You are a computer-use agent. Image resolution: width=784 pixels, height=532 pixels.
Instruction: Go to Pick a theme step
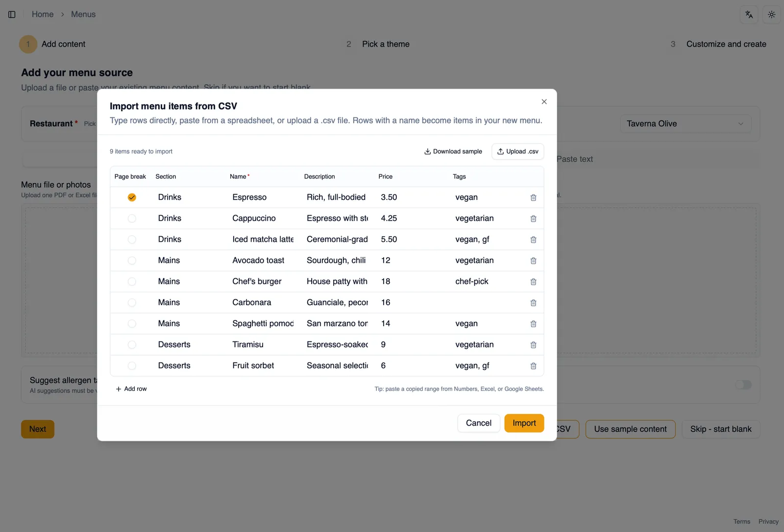[378, 44]
